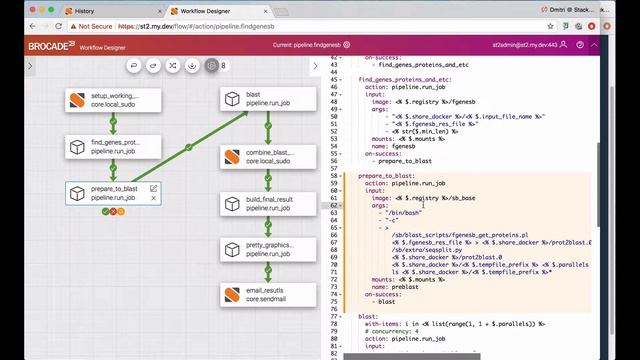Click the shuffle auto-layout icon
640x360 pixels.
[173, 66]
